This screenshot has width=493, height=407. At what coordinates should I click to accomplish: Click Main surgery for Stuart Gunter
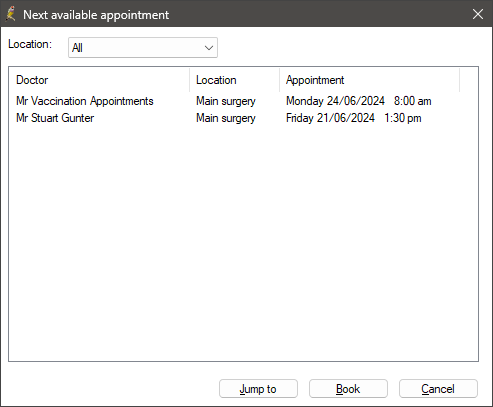(226, 118)
